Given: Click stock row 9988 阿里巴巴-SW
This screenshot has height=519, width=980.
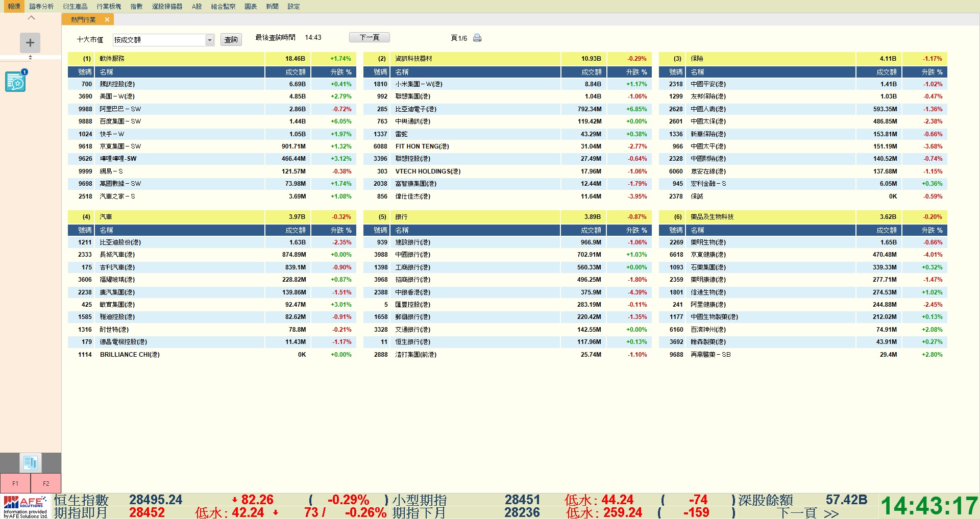Looking at the screenshot, I should point(212,109).
